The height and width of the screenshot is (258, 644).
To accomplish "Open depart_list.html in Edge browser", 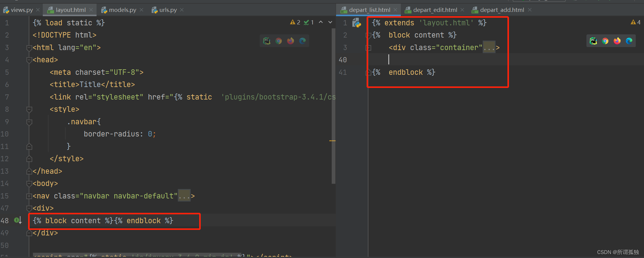I will [x=629, y=41].
